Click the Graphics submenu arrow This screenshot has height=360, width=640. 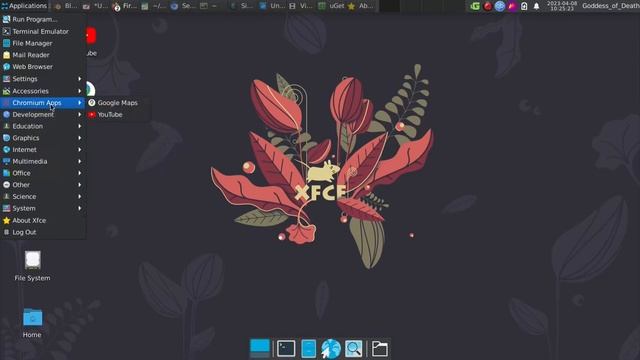coord(80,138)
